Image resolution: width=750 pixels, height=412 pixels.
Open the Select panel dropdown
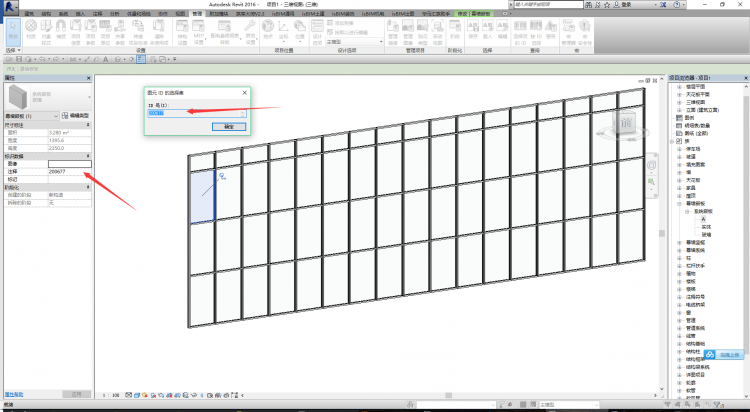pos(13,50)
